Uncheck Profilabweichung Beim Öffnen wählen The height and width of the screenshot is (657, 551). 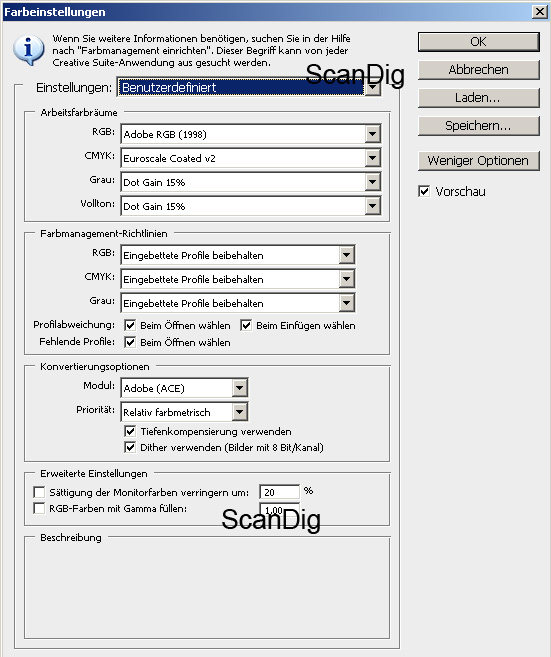pos(130,325)
